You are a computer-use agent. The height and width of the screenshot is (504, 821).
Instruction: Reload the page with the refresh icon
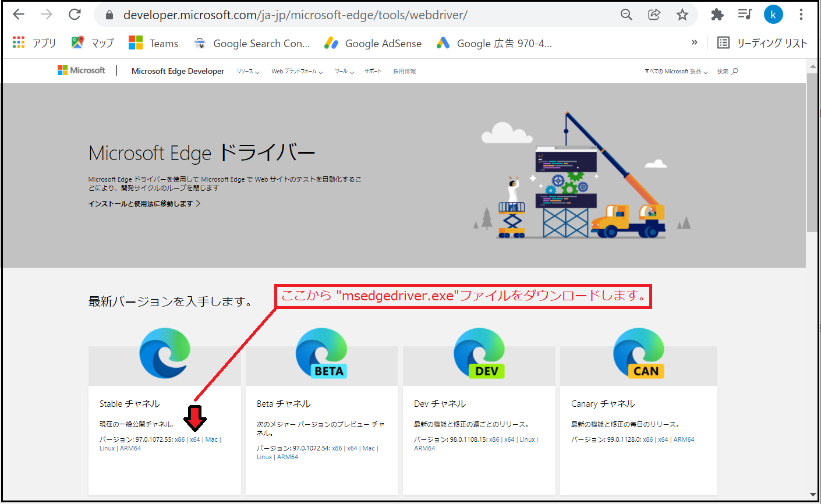click(x=75, y=15)
